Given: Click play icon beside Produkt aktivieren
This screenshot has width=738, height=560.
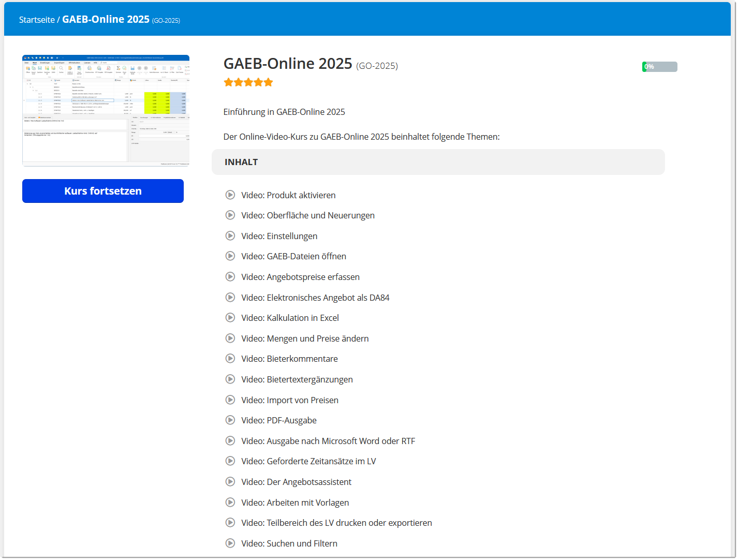Looking at the screenshot, I should click(x=230, y=195).
